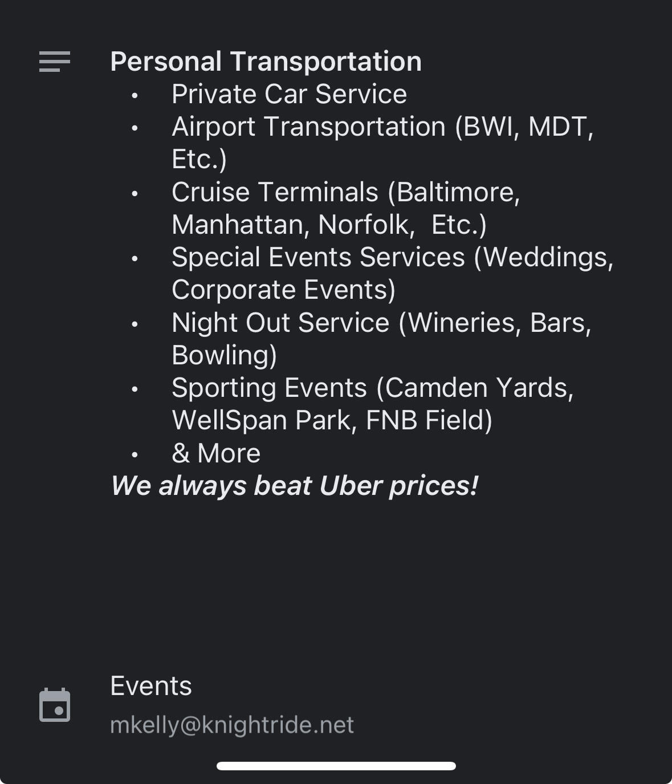Screen dimensions: 672x784
Task: Tap the bullet dot before Private Car Service
Action: [135, 96]
